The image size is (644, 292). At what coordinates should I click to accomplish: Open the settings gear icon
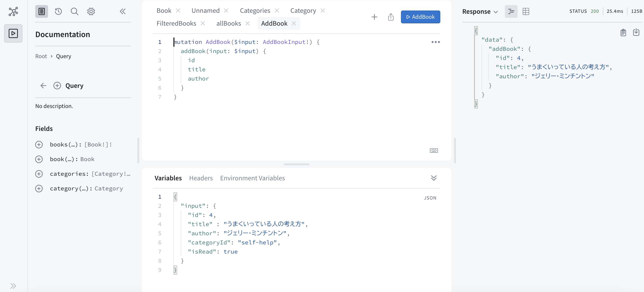(x=91, y=11)
